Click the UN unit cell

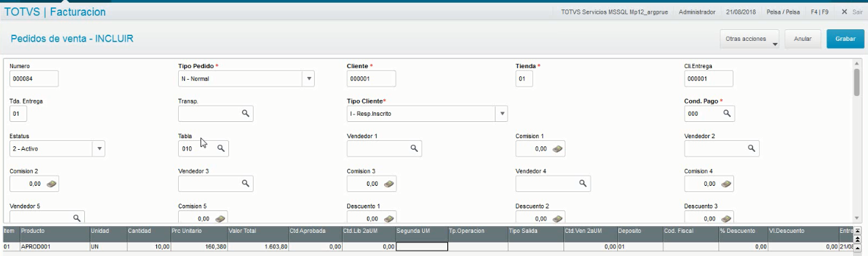click(x=108, y=246)
